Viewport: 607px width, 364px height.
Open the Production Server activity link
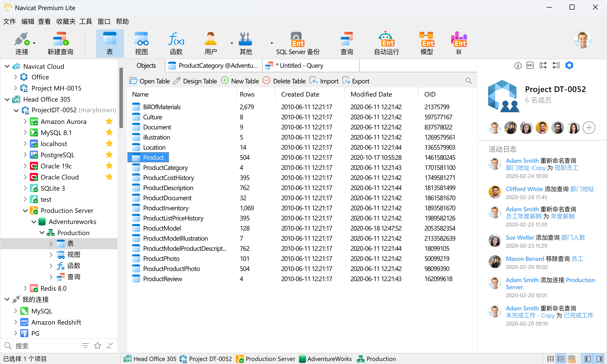click(580, 280)
